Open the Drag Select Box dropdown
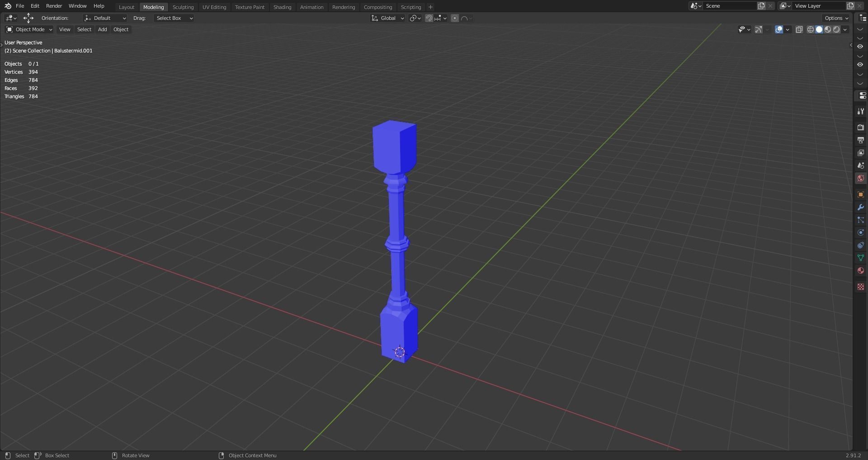The height and width of the screenshot is (460, 868). 174,18
